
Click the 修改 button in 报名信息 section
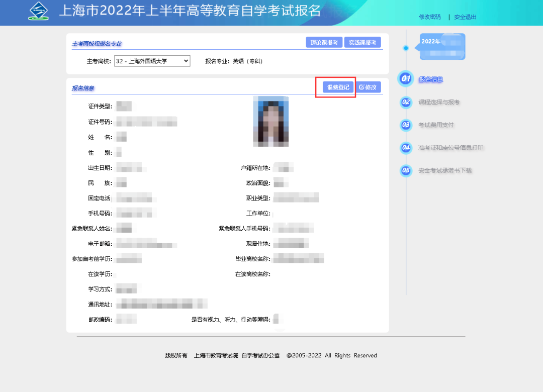pyautogui.click(x=369, y=87)
